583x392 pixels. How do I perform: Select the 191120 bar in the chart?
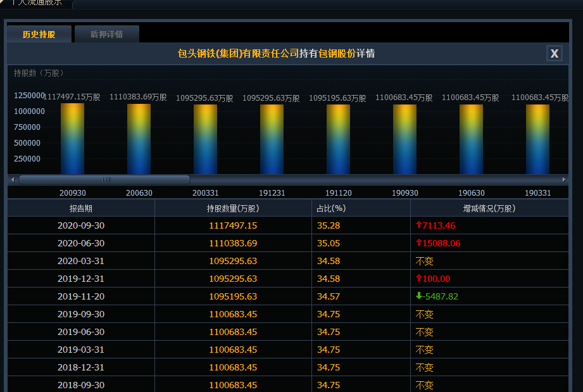point(339,139)
